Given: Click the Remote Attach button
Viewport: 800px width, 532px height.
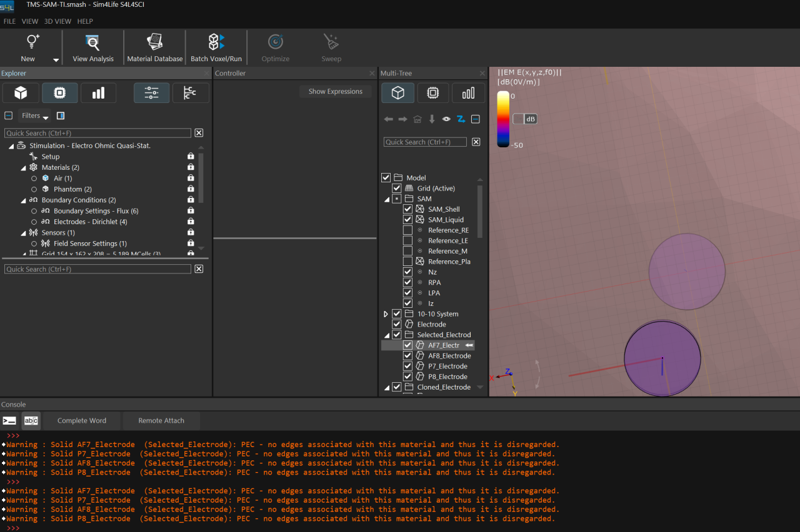Looking at the screenshot, I should (161, 420).
